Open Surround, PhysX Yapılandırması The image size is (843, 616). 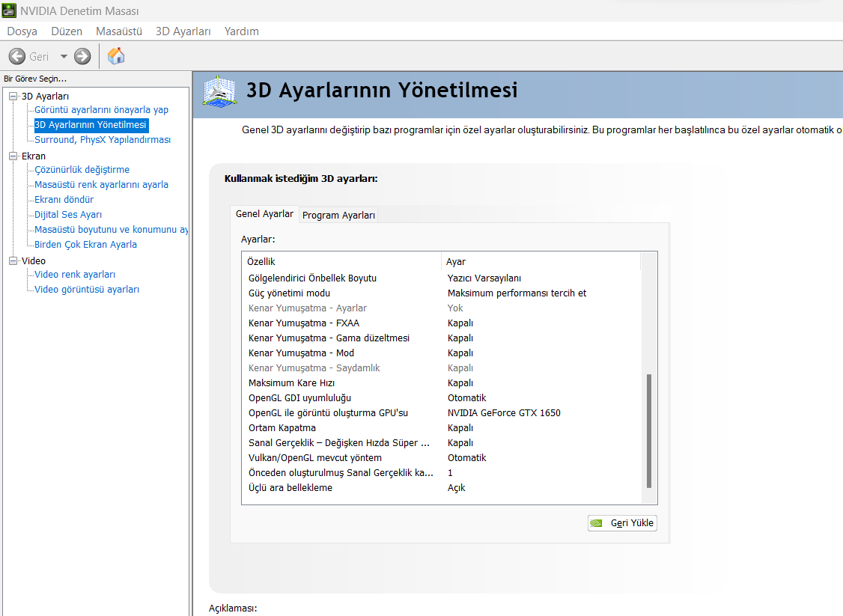(x=103, y=140)
